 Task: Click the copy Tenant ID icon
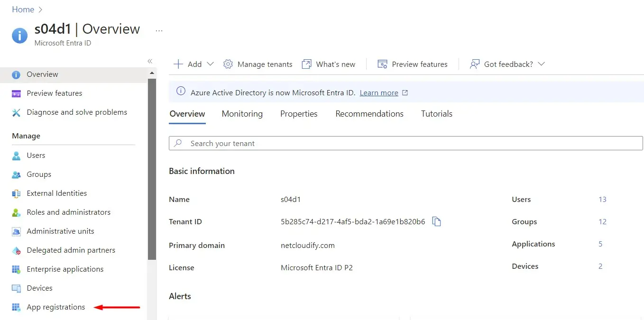(x=437, y=221)
